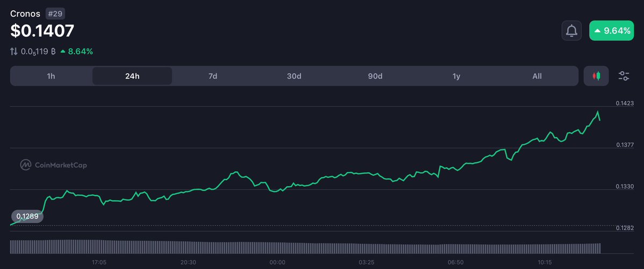Switch to the 90d time range
The height and width of the screenshot is (269, 644).
coord(375,76)
